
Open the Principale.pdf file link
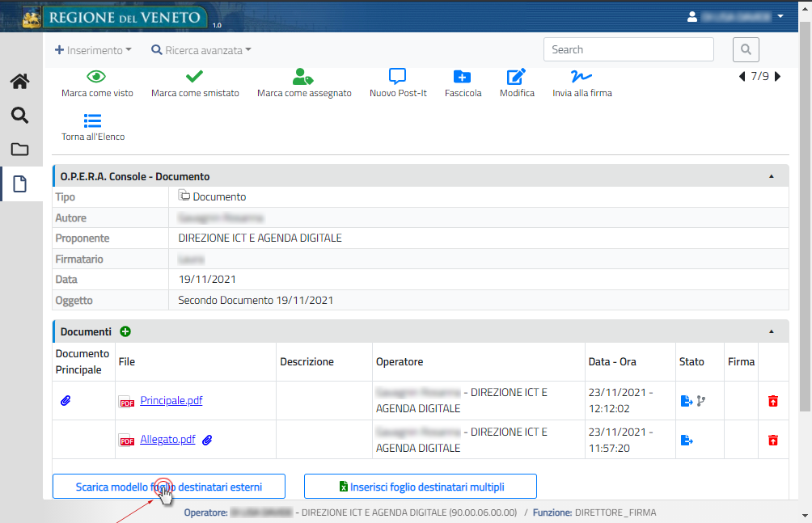coord(171,401)
